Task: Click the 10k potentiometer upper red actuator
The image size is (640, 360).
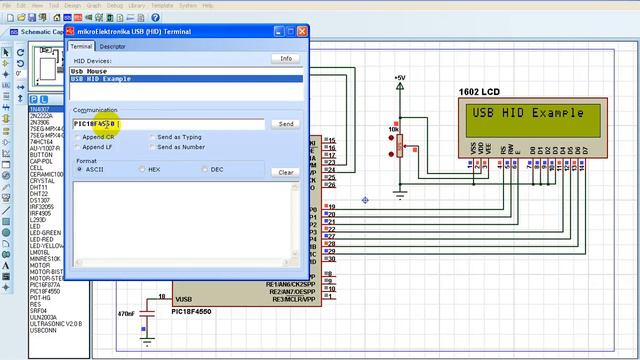Action: tap(391, 138)
